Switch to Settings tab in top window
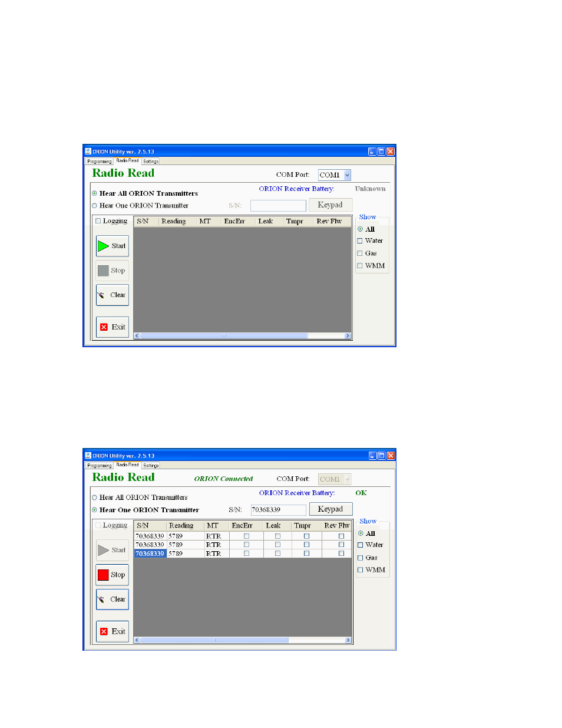 pos(151,162)
